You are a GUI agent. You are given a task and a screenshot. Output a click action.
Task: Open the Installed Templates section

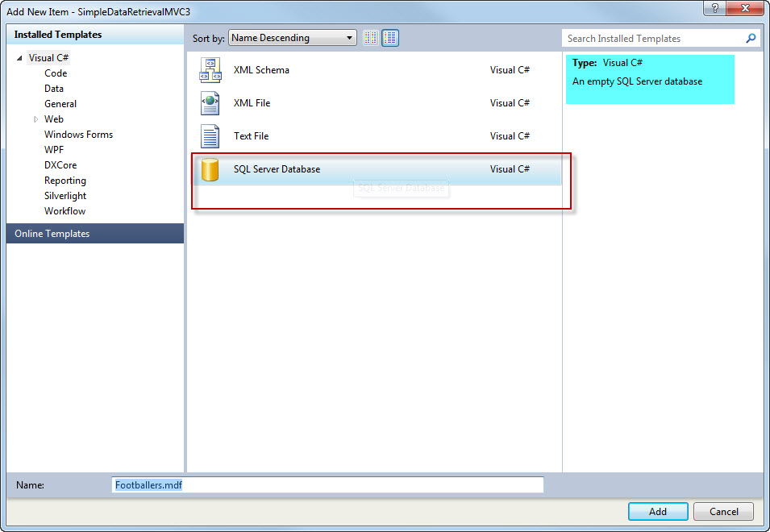click(x=58, y=35)
